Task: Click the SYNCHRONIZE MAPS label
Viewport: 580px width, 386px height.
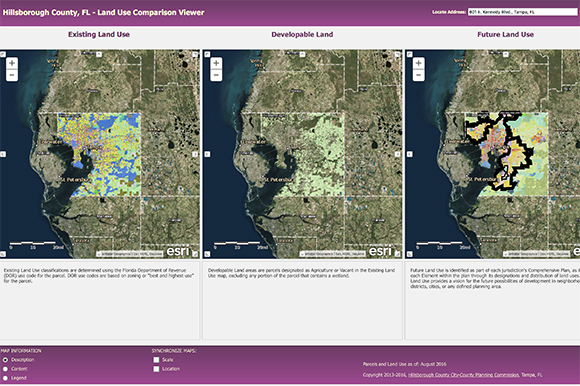Action: [174, 351]
